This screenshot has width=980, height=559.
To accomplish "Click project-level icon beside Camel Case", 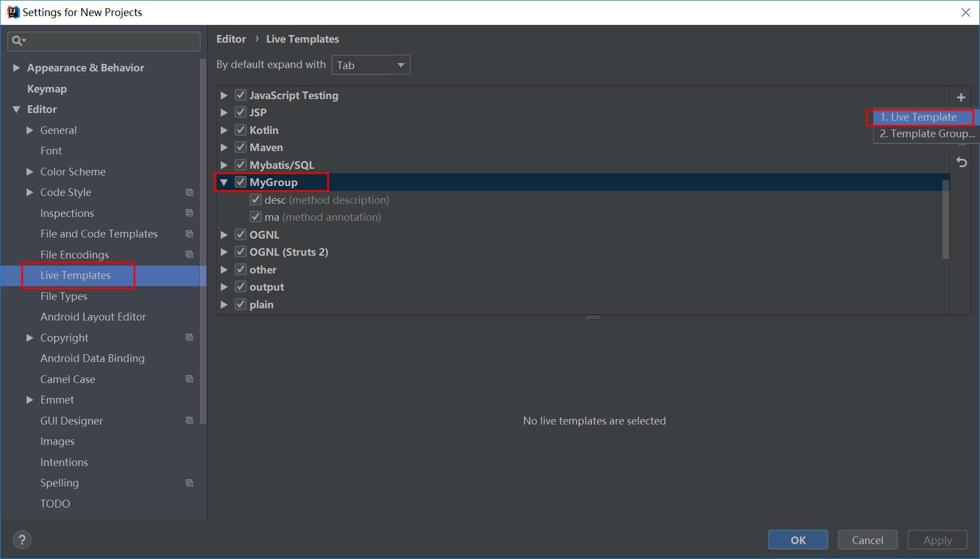I will click(189, 379).
